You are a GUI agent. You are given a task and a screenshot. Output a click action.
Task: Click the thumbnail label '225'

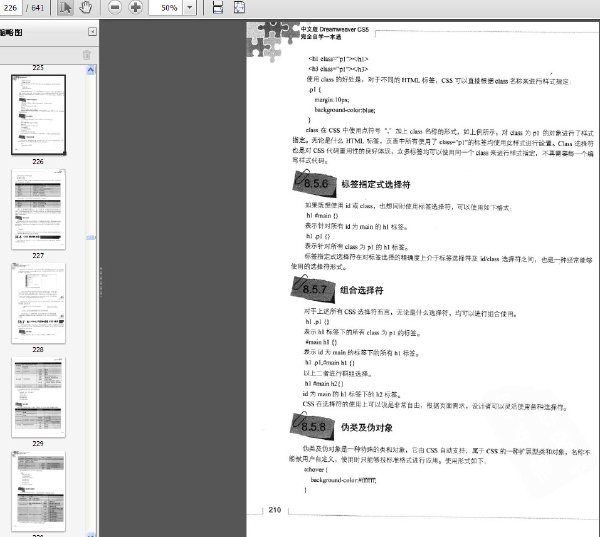tap(38, 68)
